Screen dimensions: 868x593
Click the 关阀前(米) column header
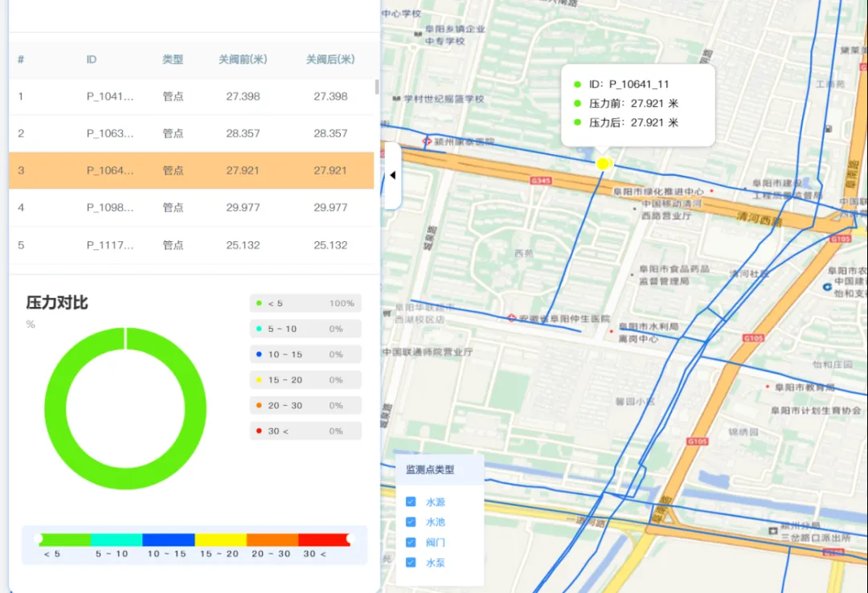(x=243, y=59)
